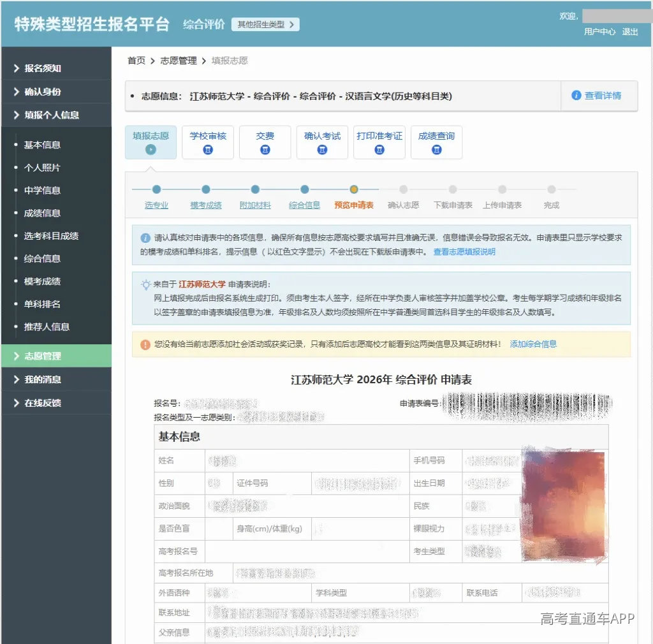Screen dimensions: 653x644
Task: Click the info icon beside 查看详情
Action: (x=576, y=96)
